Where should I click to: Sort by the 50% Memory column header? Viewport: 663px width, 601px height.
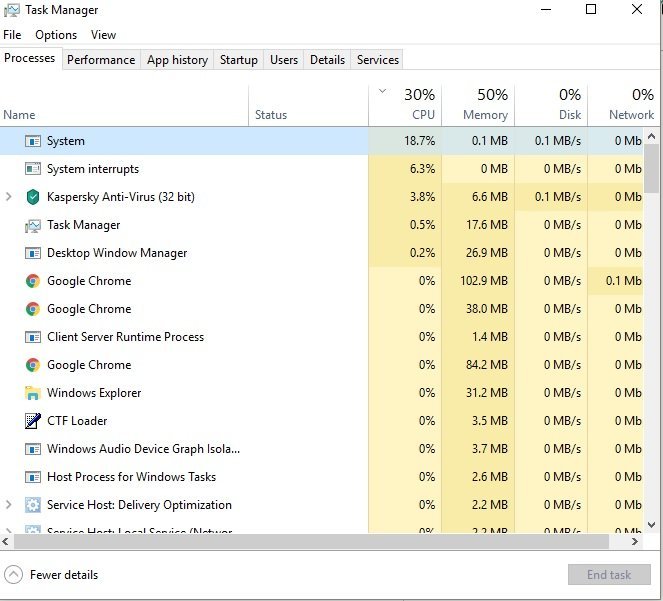click(478, 106)
